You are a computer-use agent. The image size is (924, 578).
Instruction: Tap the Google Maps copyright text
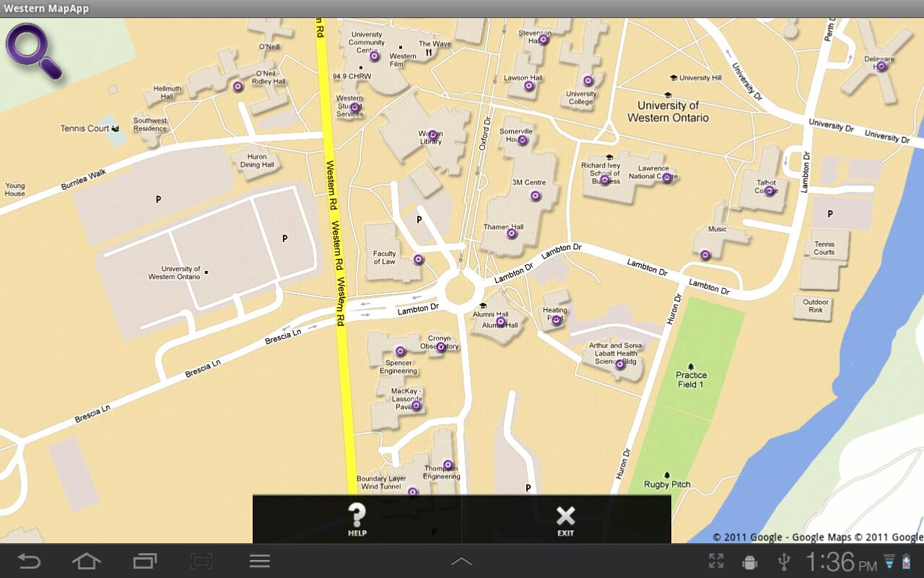tap(818, 537)
